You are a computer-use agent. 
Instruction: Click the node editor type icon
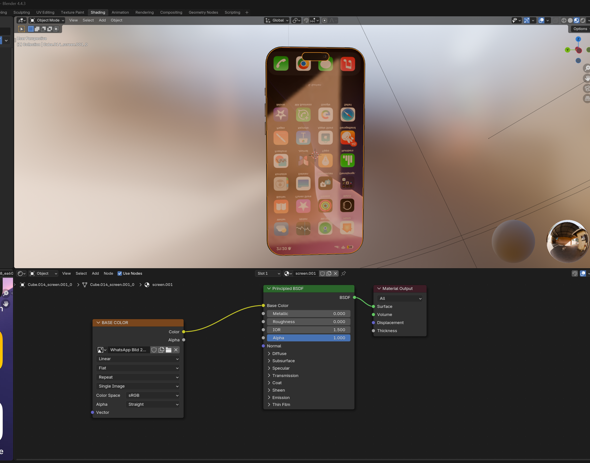[22, 274]
